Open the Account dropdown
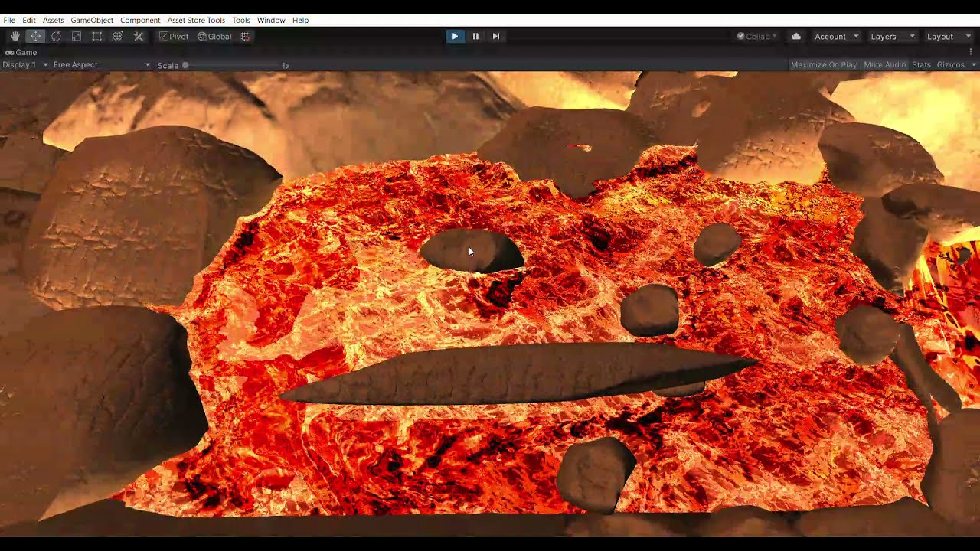Screen dimensions: 980x551 836,36
